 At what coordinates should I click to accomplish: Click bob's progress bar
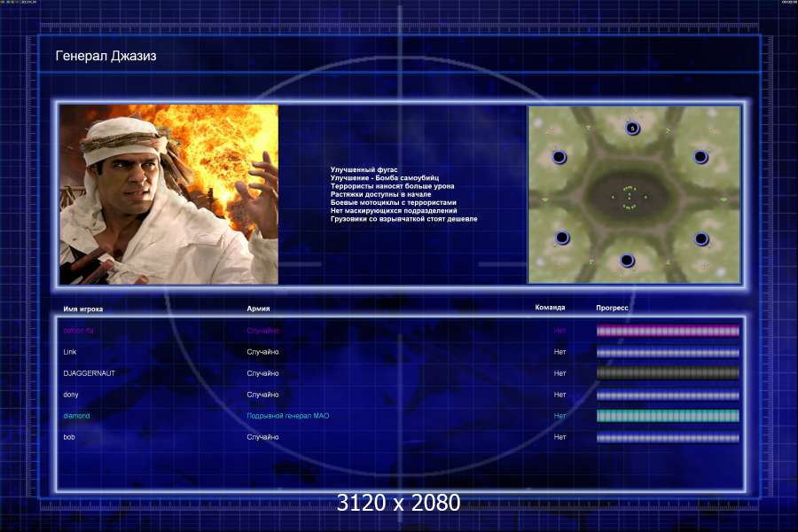[x=668, y=437]
